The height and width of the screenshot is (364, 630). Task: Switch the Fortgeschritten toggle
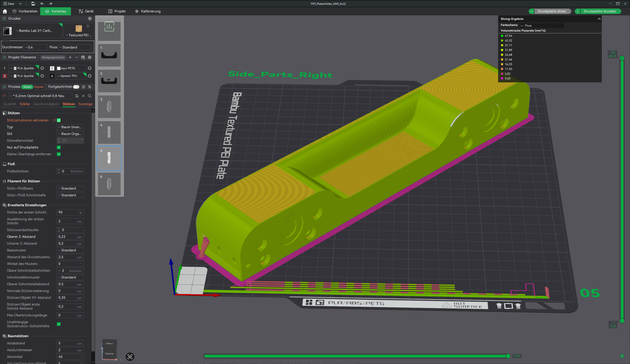76,87
